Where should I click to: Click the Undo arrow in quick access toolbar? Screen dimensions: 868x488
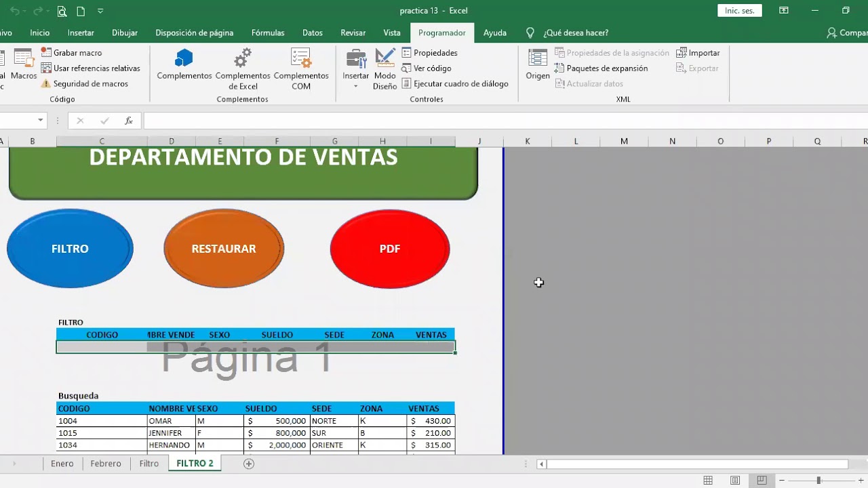(15, 11)
